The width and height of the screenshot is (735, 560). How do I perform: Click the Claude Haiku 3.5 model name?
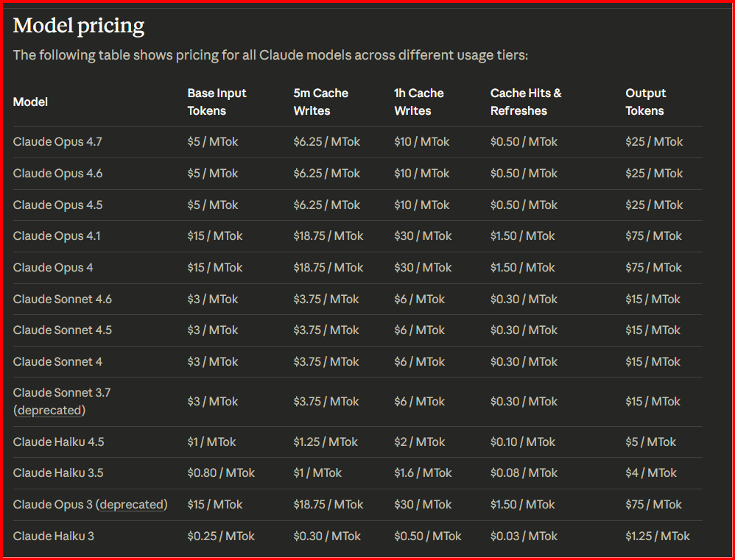[59, 473]
